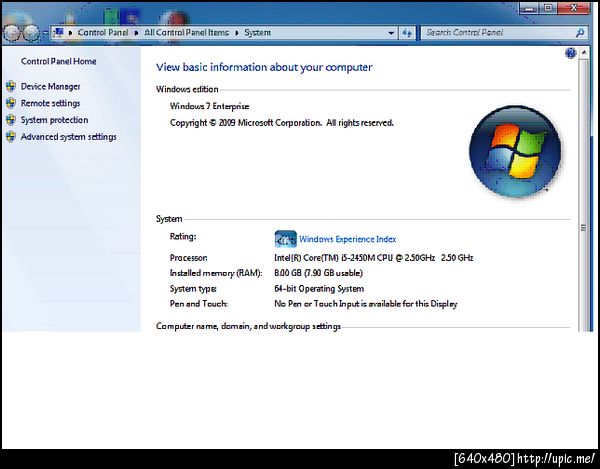
Task: Click the No Pen or Touch Input text
Action: pyautogui.click(x=366, y=304)
